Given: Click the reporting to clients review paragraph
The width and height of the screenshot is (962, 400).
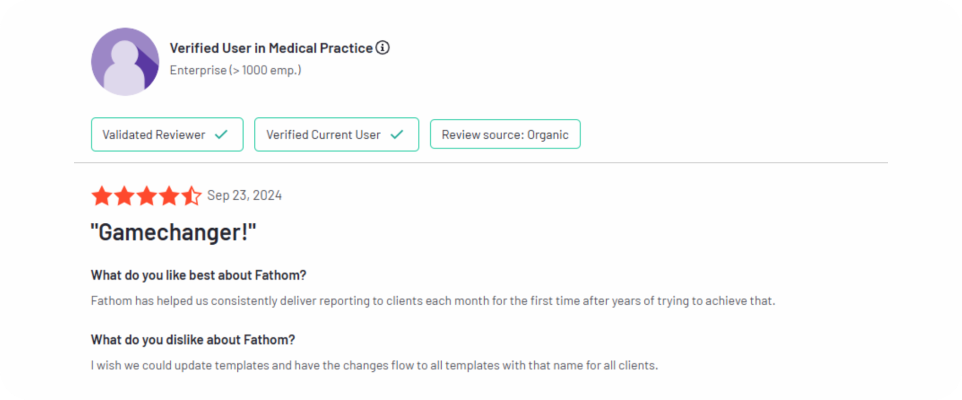Looking at the screenshot, I should click(433, 302).
